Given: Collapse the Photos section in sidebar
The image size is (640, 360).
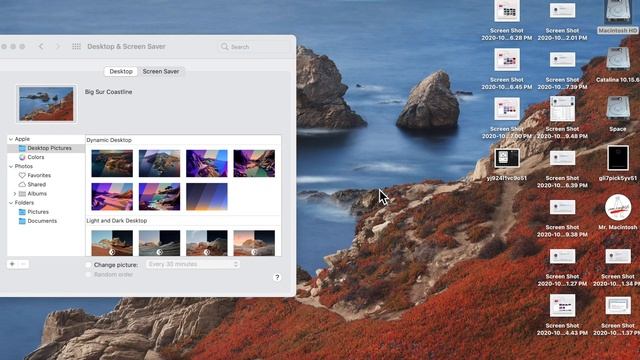Looking at the screenshot, I should tap(11, 167).
